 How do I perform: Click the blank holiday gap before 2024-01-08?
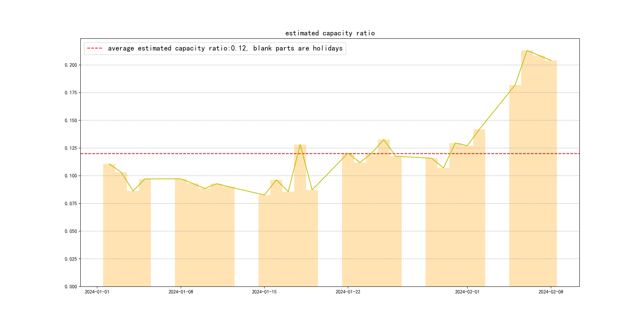coord(163,225)
